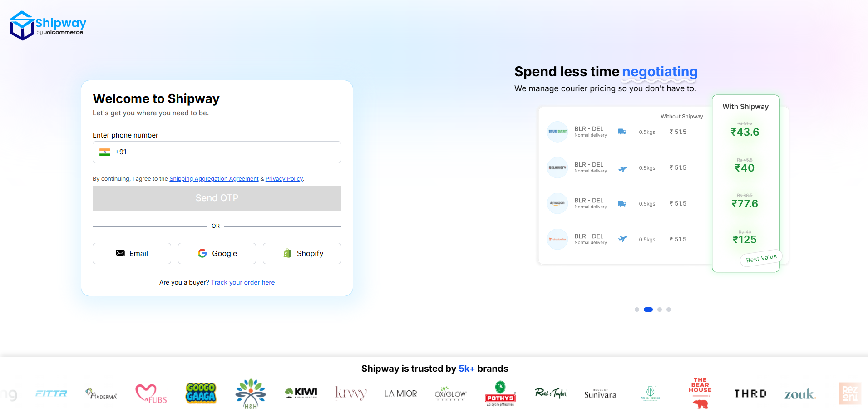Click the ₹77.6 Shipway price
Screen dimensions: 868x413
pyautogui.click(x=745, y=204)
